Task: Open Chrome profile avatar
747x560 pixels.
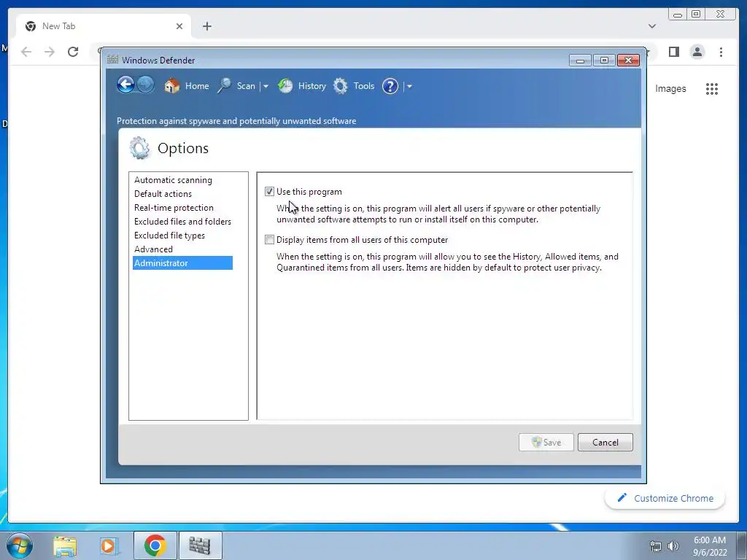Action: pyautogui.click(x=697, y=52)
